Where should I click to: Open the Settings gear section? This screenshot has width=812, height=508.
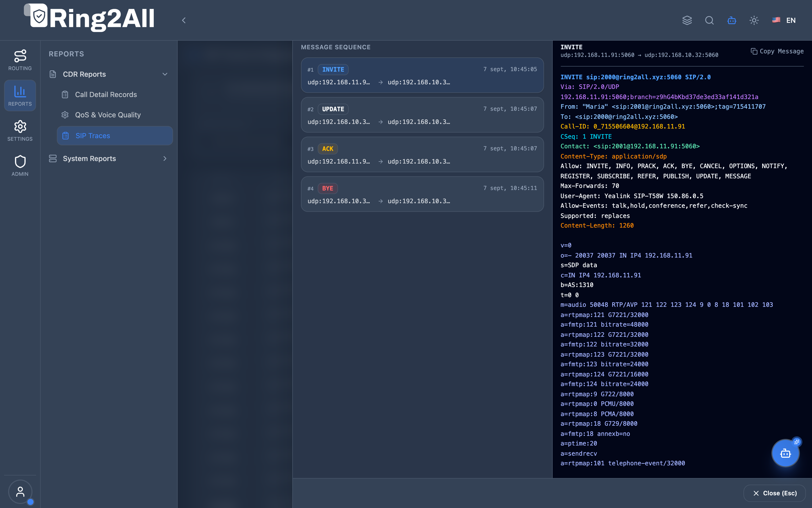[x=20, y=131]
